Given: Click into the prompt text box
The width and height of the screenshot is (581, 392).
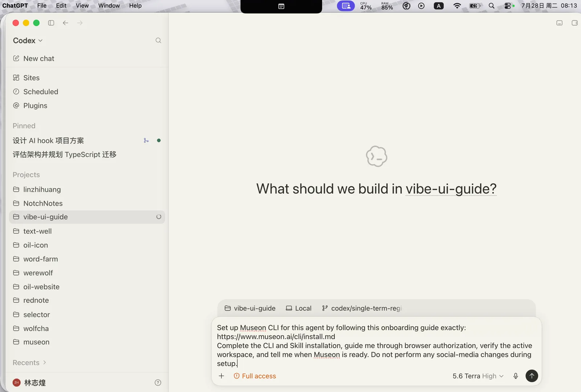Looking at the screenshot, I should click(376, 346).
